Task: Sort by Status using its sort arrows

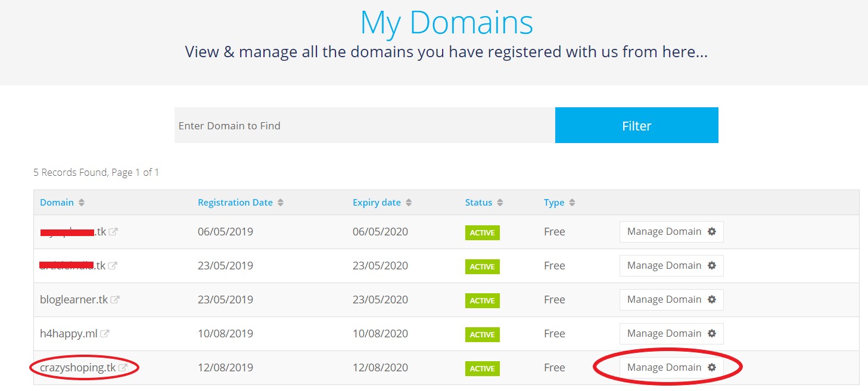Action: coord(499,202)
